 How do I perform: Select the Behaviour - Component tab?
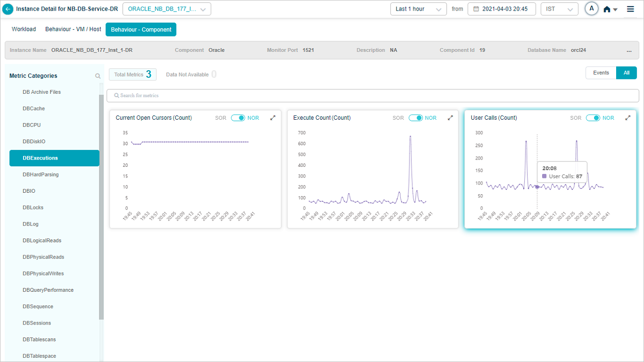click(x=141, y=30)
